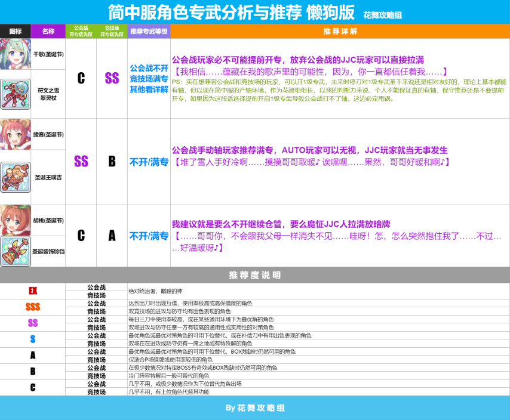Click the footer By 花舞攻略组
Image resolution: width=510 pixels, height=420 pixels.
(255, 407)
